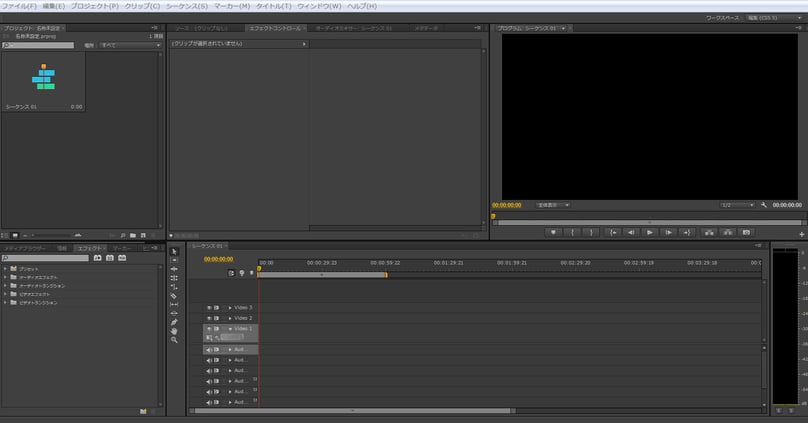Click the timeline playhead timecode 00:00:00:00
Viewport: 808px width, 423px height.
pyautogui.click(x=218, y=259)
